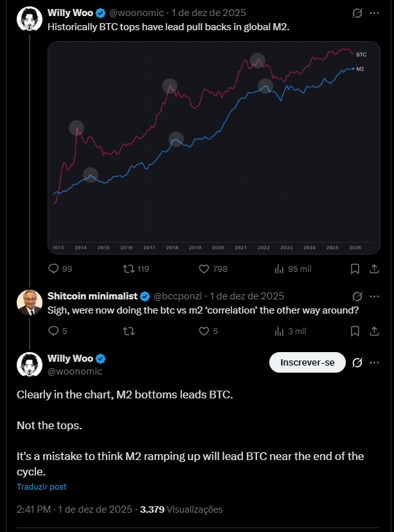The width and height of the screenshot is (394, 532).
Task: Reply to Willy Woo's chart post
Action: click(54, 269)
